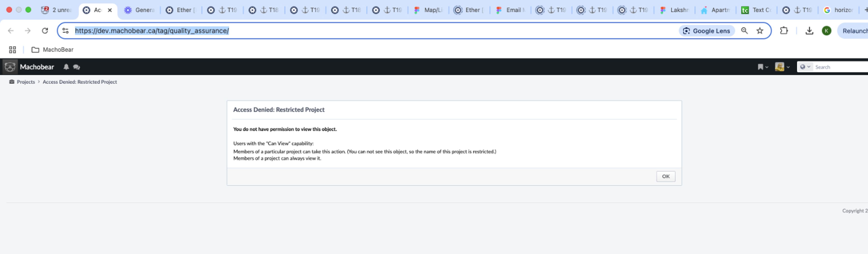This screenshot has height=254, width=868.
Task: Reload the current page
Action: point(45,31)
